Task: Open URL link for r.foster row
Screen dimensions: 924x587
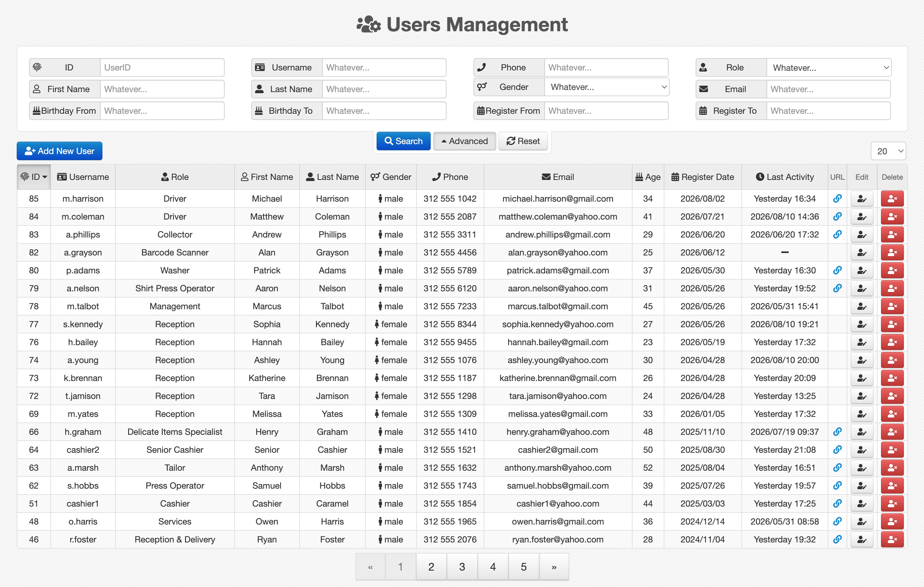Action: tap(837, 539)
